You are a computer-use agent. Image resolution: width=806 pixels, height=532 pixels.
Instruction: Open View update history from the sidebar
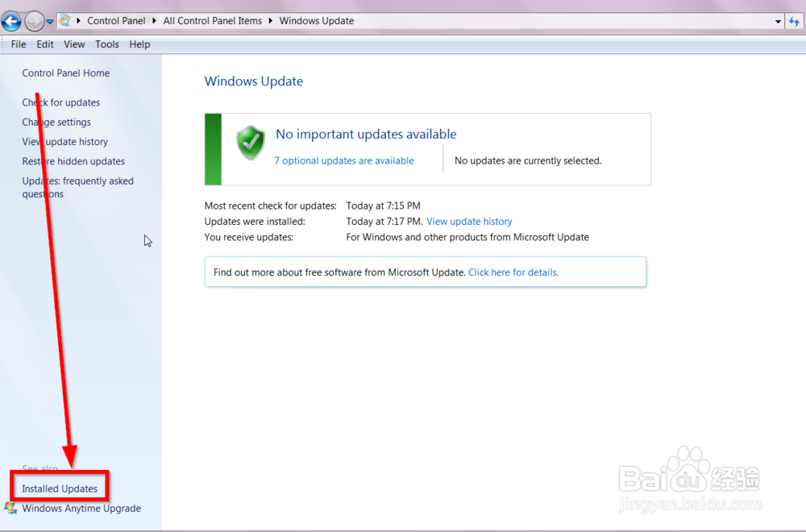pyautogui.click(x=64, y=141)
